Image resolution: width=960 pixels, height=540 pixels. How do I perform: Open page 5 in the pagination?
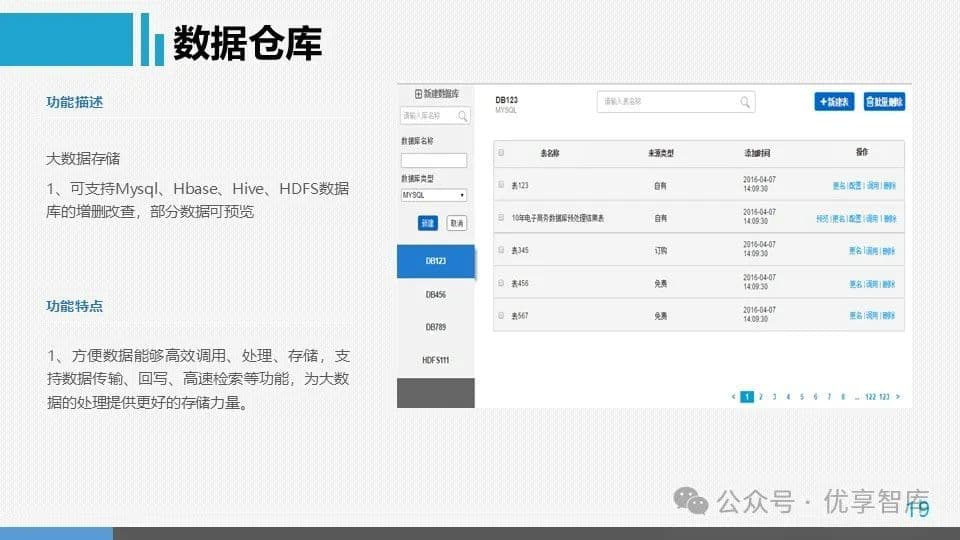point(802,397)
